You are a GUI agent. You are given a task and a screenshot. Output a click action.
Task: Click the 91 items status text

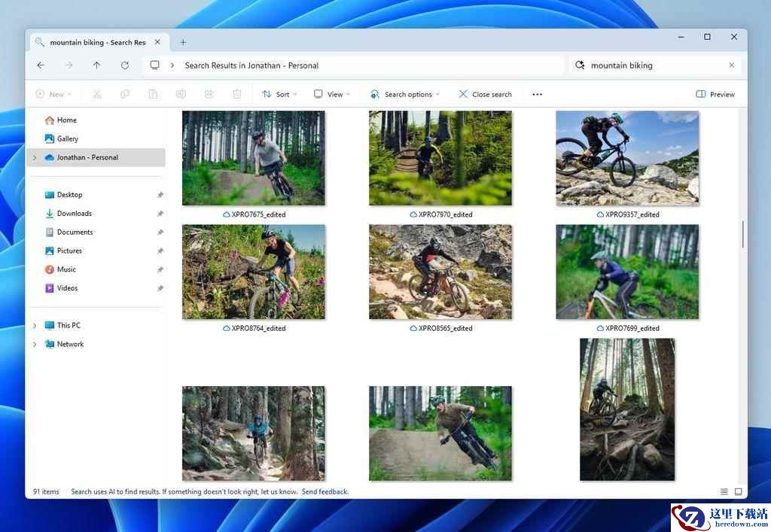point(46,491)
